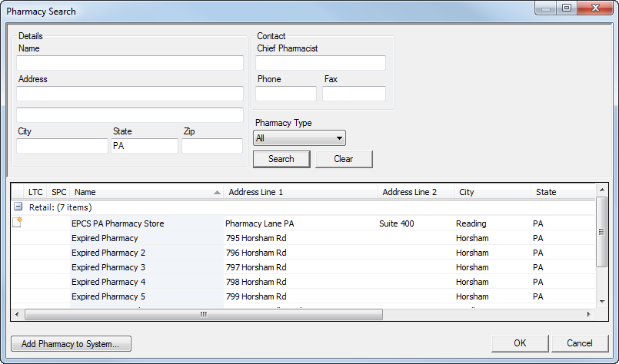
Task: Sort by the SPC column header
Action: point(58,192)
